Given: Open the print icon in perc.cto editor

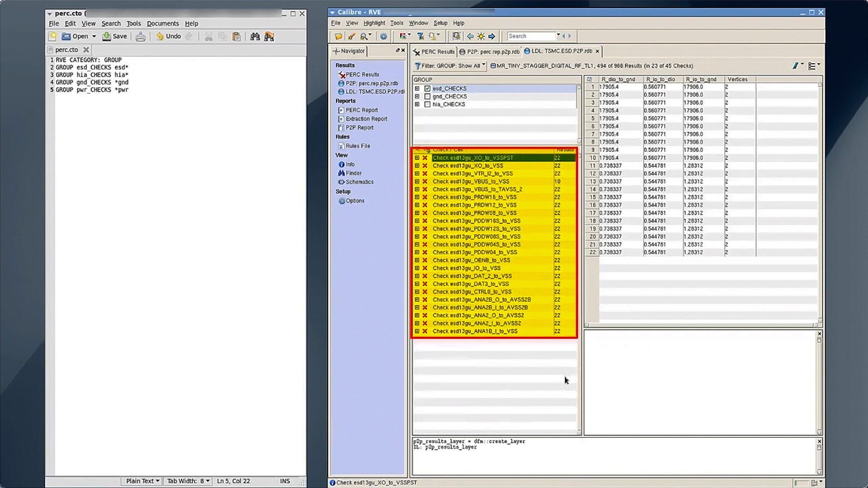Looking at the screenshot, I should click(x=140, y=36).
